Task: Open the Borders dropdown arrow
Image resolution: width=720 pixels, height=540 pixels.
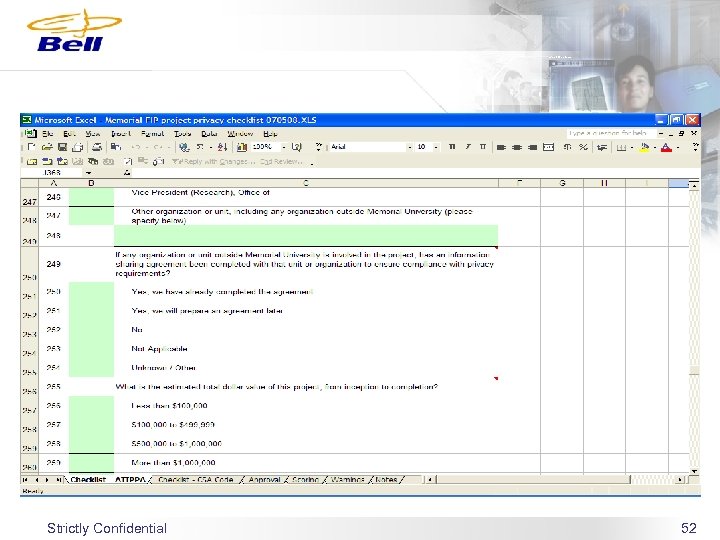Action: [x=632, y=147]
